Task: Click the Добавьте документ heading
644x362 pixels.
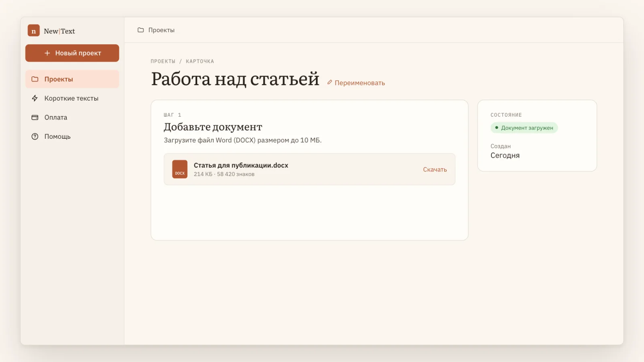Action: [x=213, y=127]
